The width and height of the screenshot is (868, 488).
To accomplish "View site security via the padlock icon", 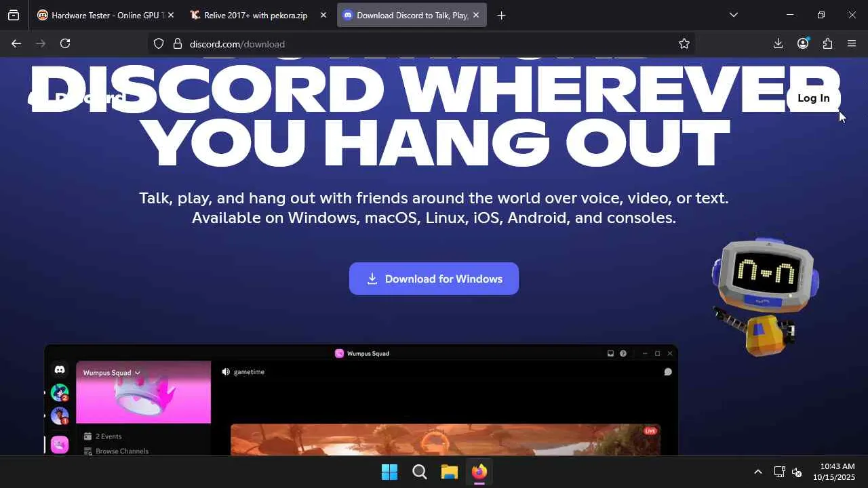I will (x=178, y=43).
